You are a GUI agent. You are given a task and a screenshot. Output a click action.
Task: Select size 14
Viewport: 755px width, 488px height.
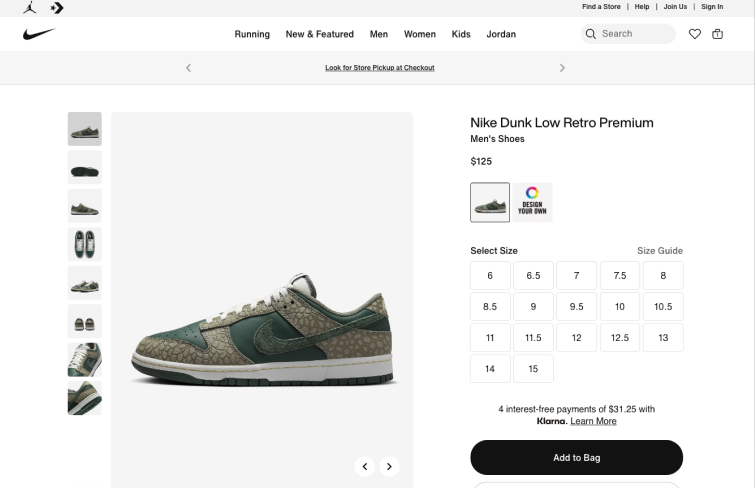pos(490,369)
